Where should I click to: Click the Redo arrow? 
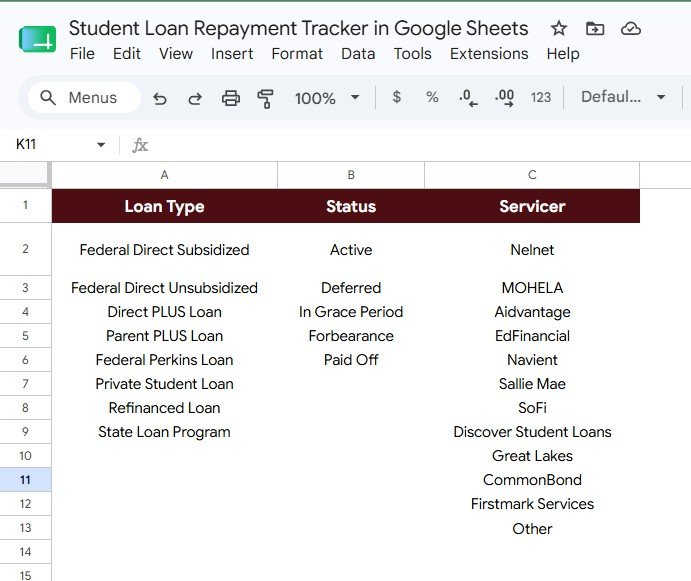click(x=195, y=98)
